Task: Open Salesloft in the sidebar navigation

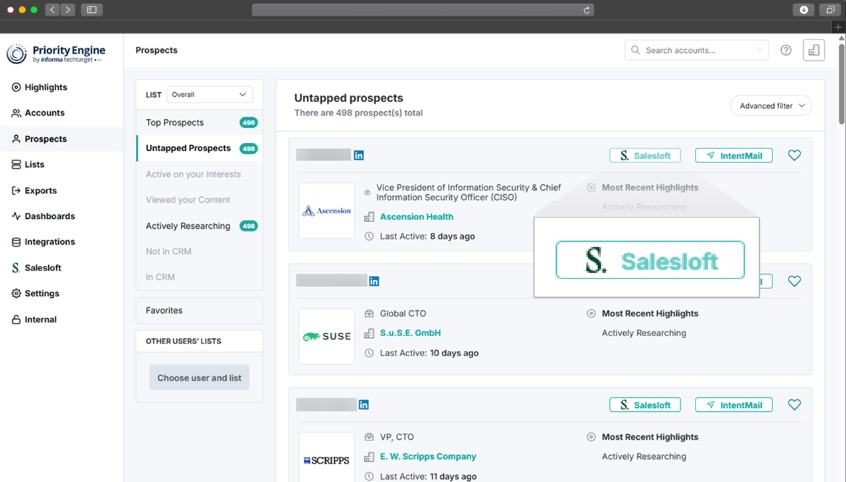Action: tap(36, 268)
